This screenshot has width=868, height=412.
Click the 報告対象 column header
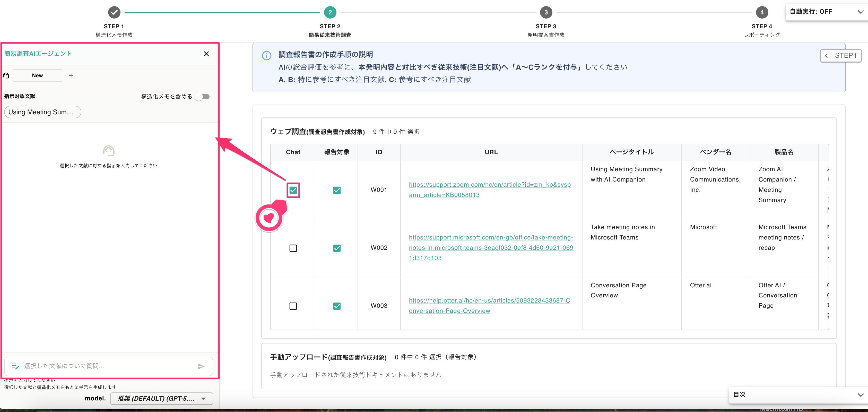pos(336,152)
